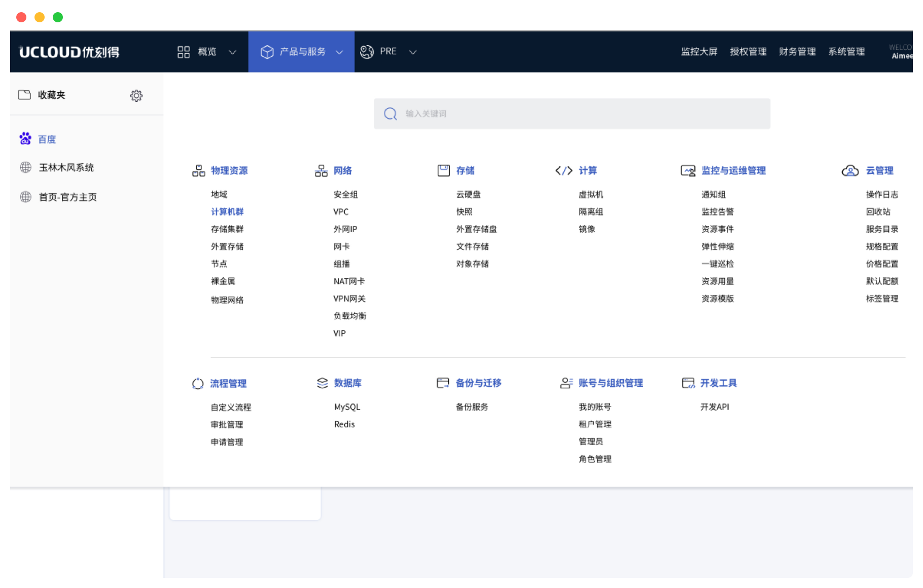This screenshot has height=588, width=923.
Task: Click the 数据库 layers icon
Action: 323,383
